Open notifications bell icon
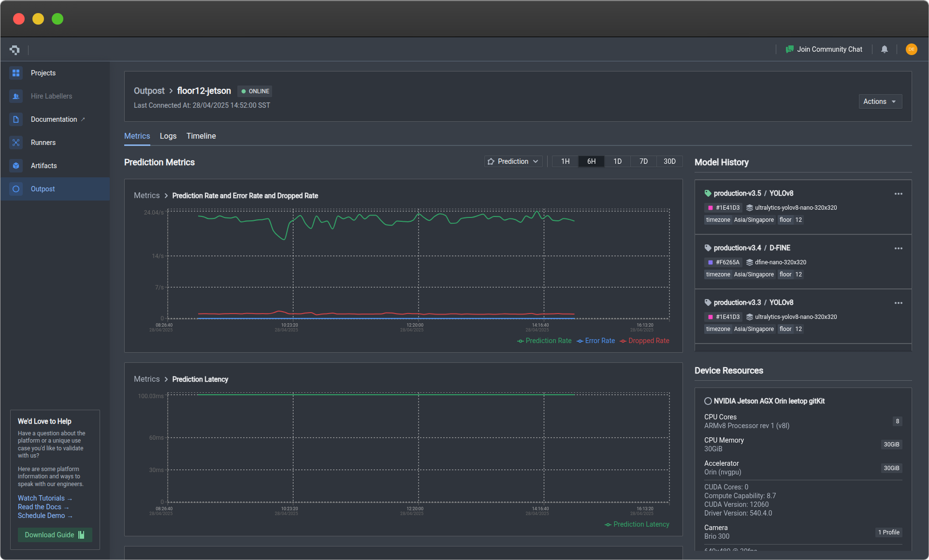The width and height of the screenshot is (929, 560). (x=884, y=49)
